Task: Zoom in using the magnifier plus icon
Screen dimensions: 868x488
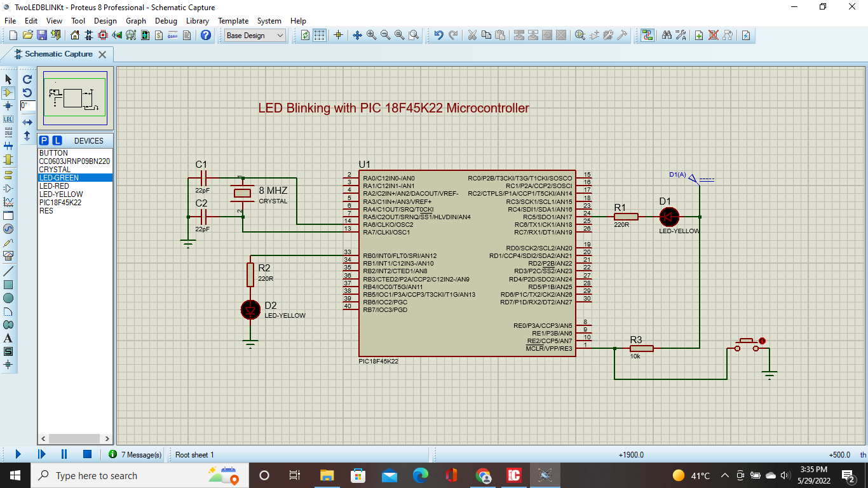Action: [371, 36]
